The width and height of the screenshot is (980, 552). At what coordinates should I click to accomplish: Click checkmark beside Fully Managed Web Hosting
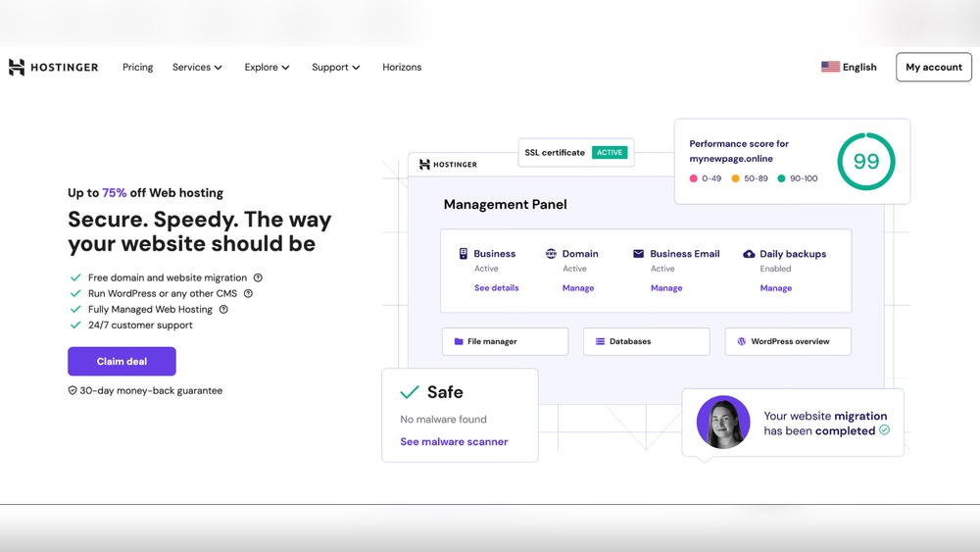click(75, 310)
